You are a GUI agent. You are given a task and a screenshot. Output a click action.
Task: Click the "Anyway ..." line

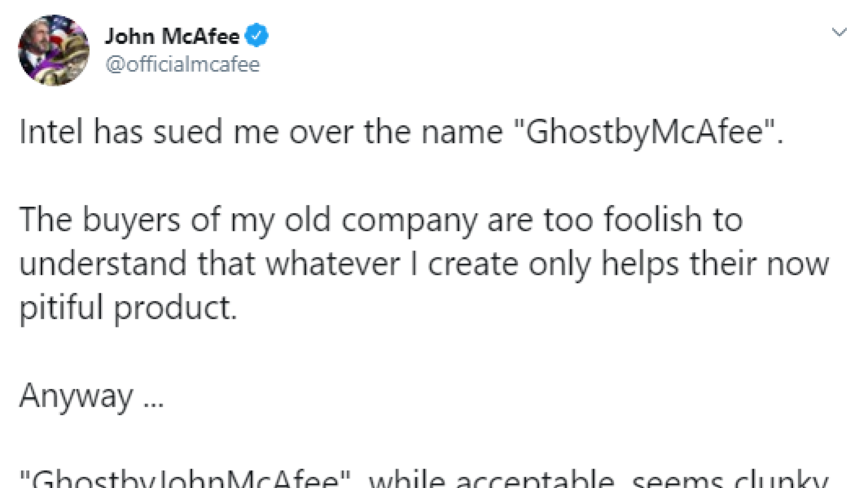(92, 396)
